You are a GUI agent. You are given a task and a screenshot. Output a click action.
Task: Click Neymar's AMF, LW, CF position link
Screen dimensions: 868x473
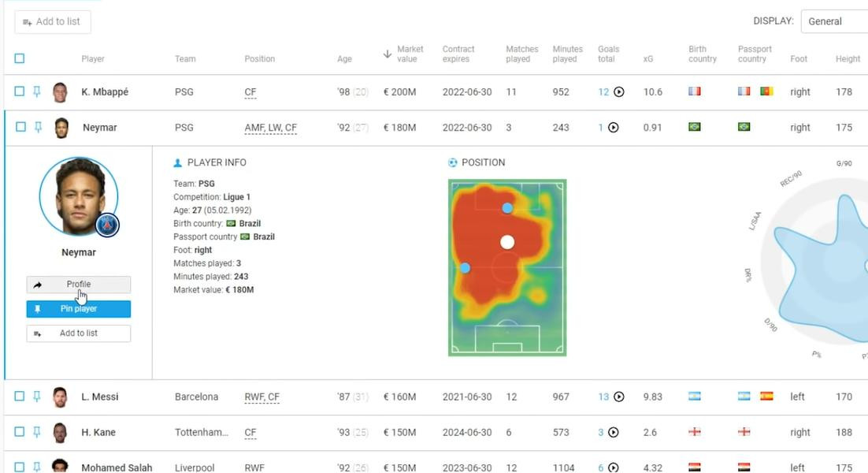[271, 128]
